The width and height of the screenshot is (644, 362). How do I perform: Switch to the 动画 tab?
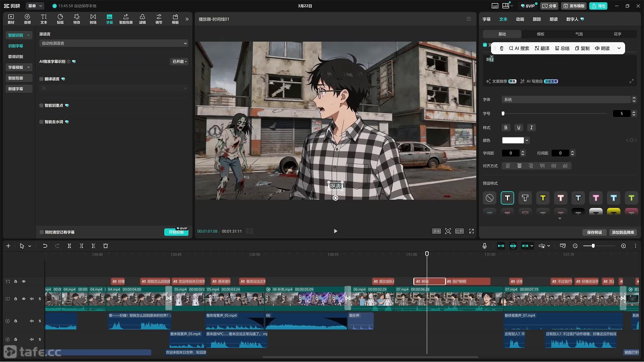[520, 19]
